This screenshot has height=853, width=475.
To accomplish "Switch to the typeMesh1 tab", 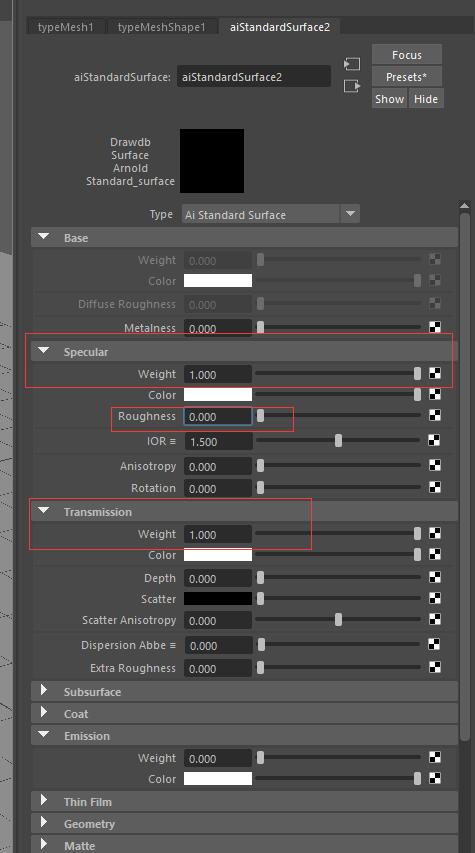I will 66,27.
